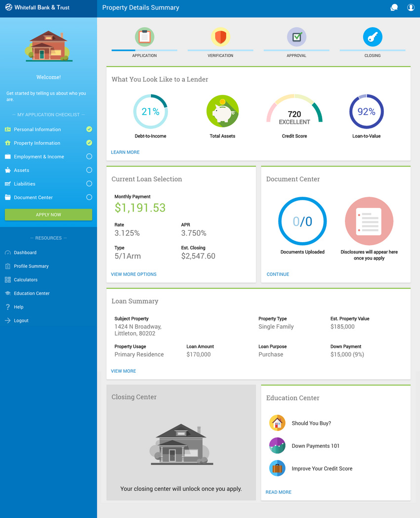Click the disclosures document icon
The width and height of the screenshot is (420, 518).
pos(369,221)
